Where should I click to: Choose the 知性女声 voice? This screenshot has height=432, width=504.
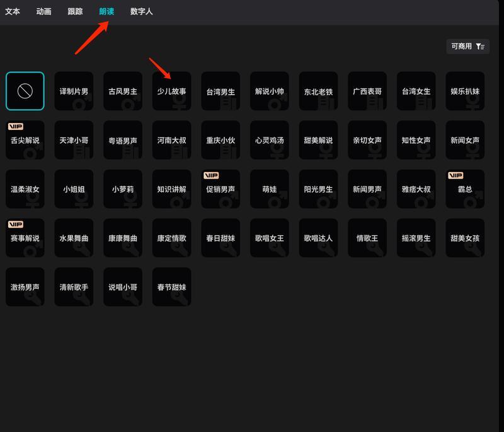click(x=416, y=140)
